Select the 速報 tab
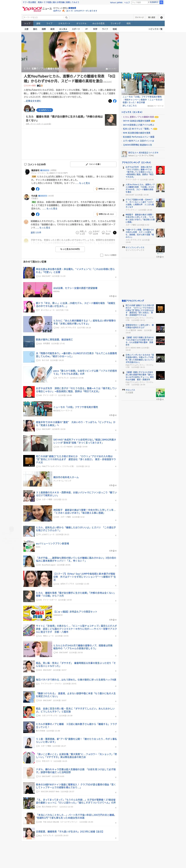This screenshot has width=186, height=868. pyautogui.click(x=38, y=24)
